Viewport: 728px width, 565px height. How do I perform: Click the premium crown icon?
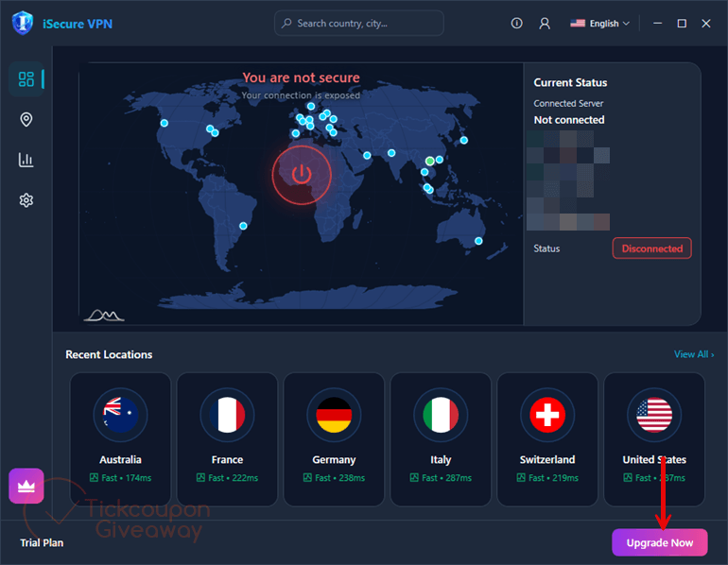(26, 486)
